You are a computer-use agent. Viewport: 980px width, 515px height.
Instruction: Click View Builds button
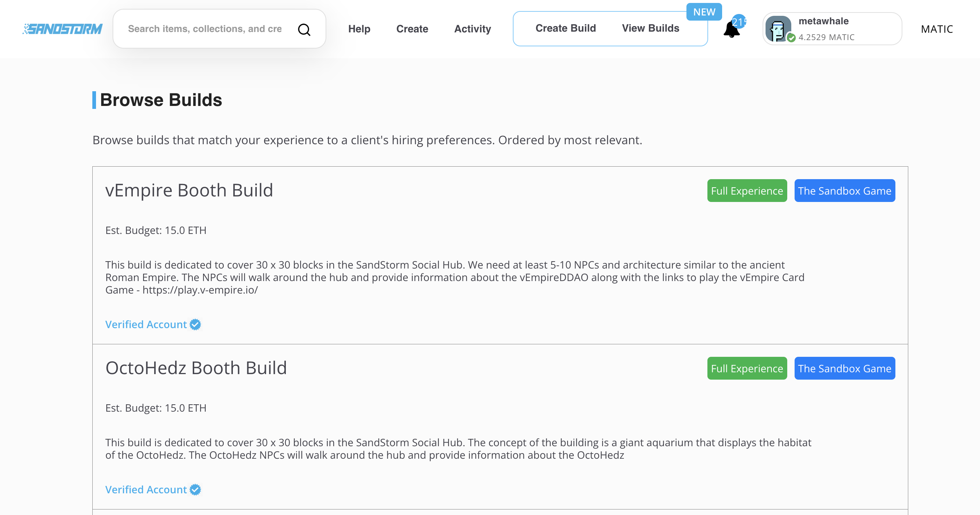[x=650, y=28]
